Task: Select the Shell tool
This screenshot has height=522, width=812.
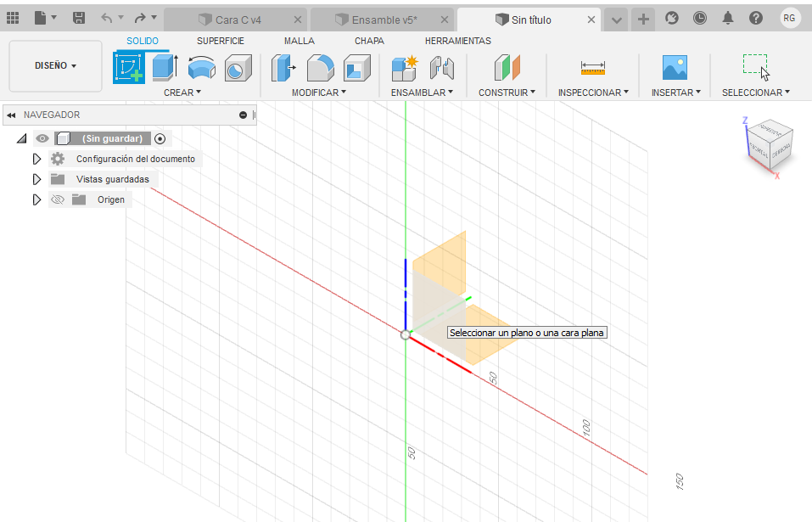Action: pyautogui.click(x=357, y=68)
